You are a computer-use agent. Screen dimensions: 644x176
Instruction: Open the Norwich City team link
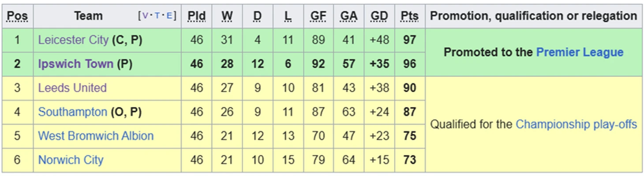pos(71,160)
